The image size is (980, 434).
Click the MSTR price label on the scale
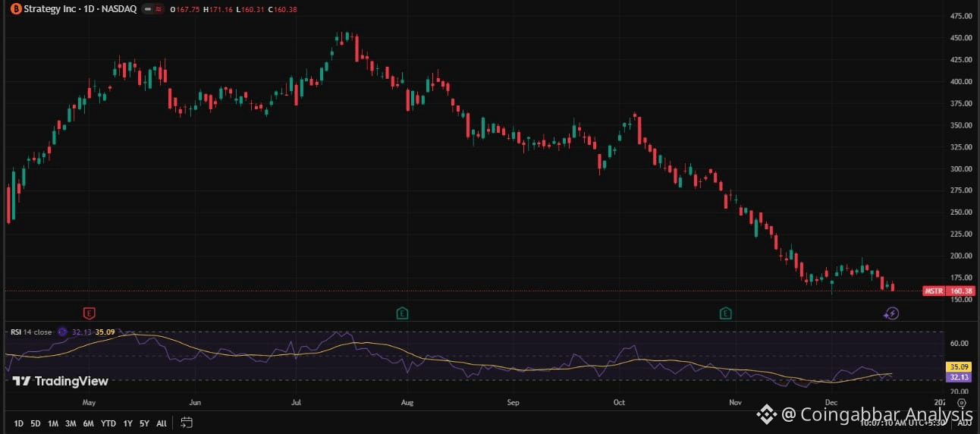[934, 291]
